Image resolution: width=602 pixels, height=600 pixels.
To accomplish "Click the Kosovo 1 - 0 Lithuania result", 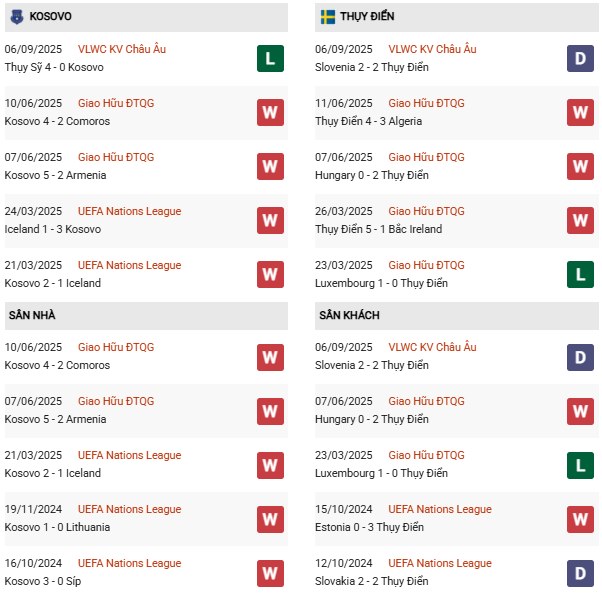I will coord(57,527).
